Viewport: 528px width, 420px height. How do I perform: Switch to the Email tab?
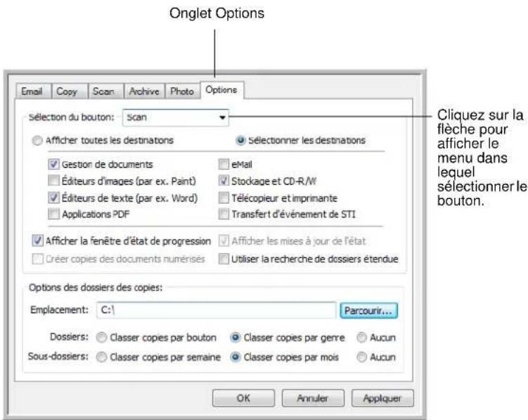32,91
